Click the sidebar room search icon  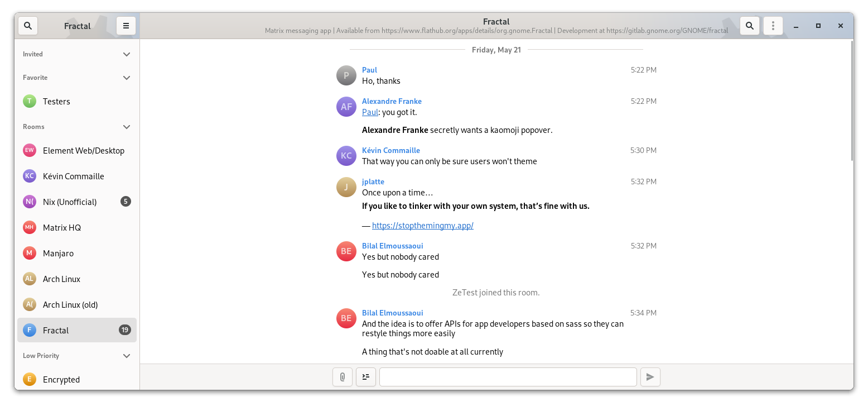pyautogui.click(x=28, y=26)
